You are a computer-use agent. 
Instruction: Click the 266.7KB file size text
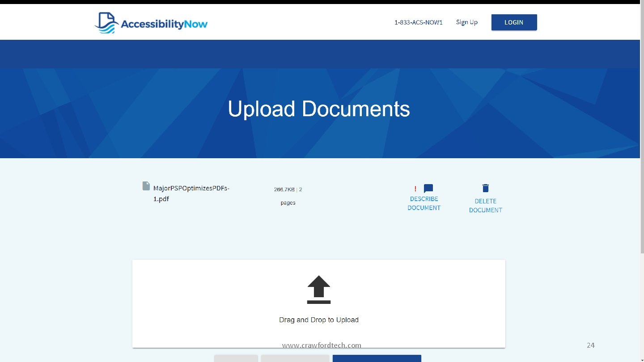[x=284, y=189]
